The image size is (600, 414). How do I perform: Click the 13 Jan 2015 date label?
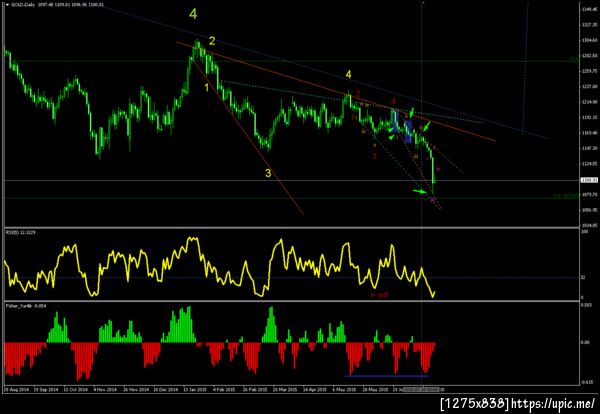pyautogui.click(x=196, y=390)
